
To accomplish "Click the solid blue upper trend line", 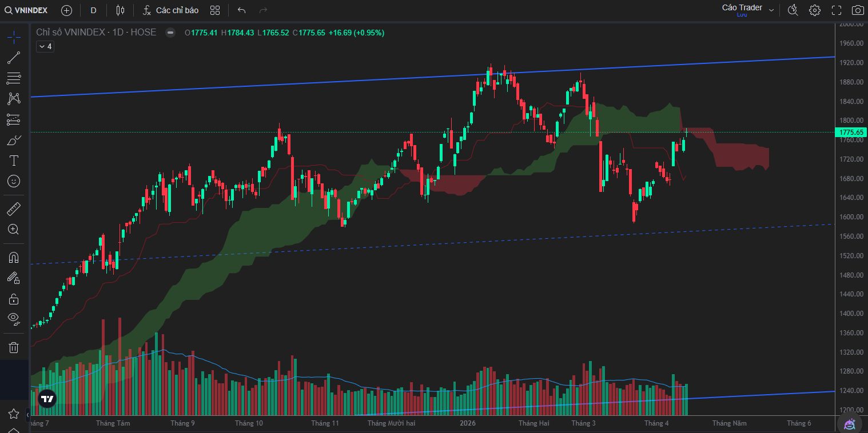I will point(432,77).
